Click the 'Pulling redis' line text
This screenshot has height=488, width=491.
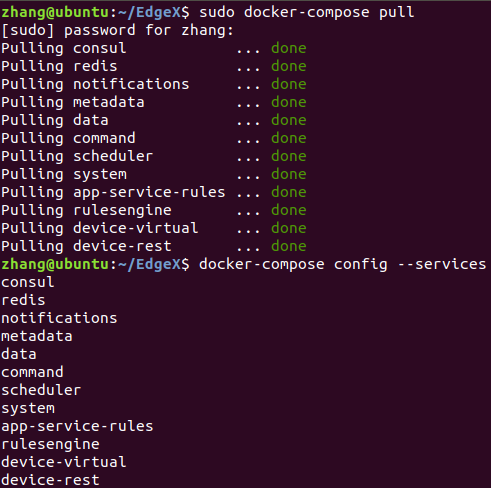59,67
